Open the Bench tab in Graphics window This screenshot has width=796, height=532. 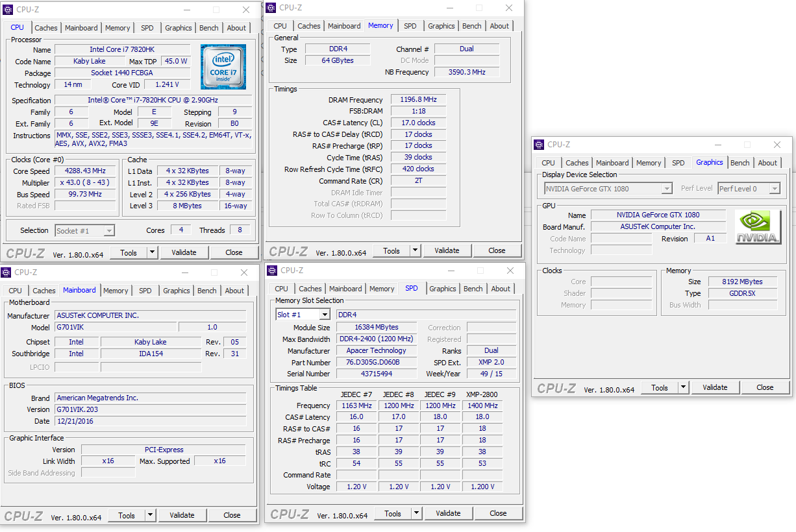(740, 163)
